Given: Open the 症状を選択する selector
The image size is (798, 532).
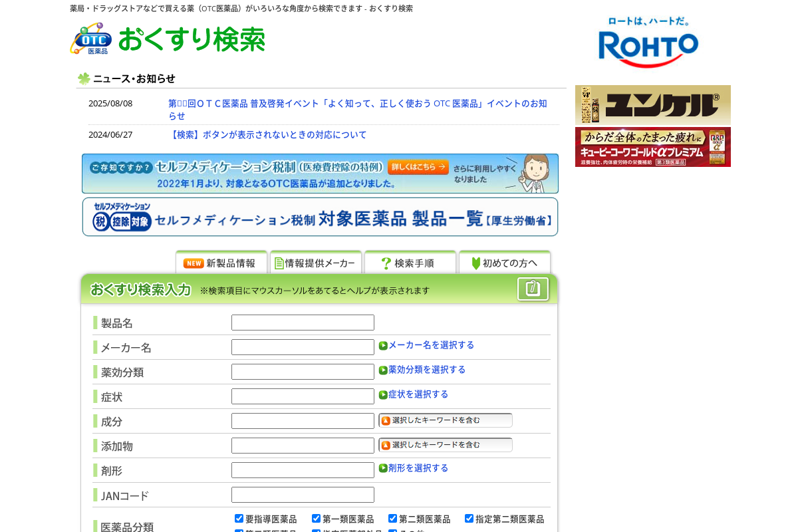Looking at the screenshot, I should (418, 394).
